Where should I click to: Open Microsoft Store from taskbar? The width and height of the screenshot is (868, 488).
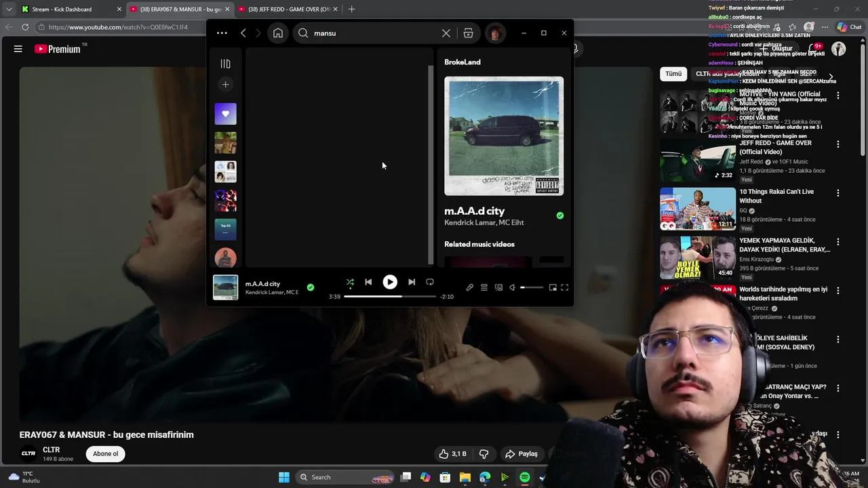pos(445,477)
